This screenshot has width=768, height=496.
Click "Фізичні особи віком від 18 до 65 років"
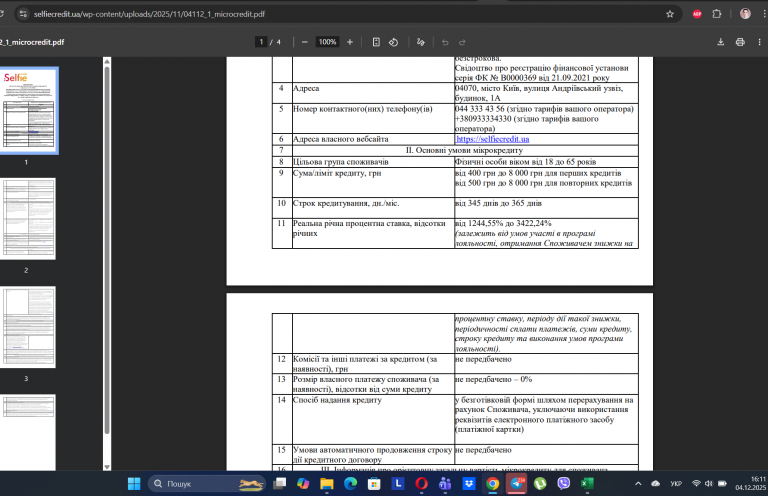(x=526, y=162)
